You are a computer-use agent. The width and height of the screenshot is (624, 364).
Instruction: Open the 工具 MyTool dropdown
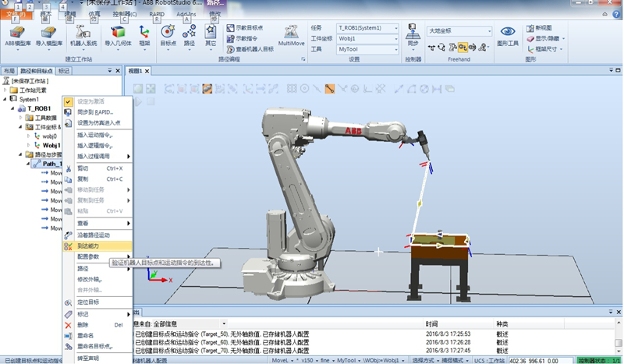click(368, 48)
